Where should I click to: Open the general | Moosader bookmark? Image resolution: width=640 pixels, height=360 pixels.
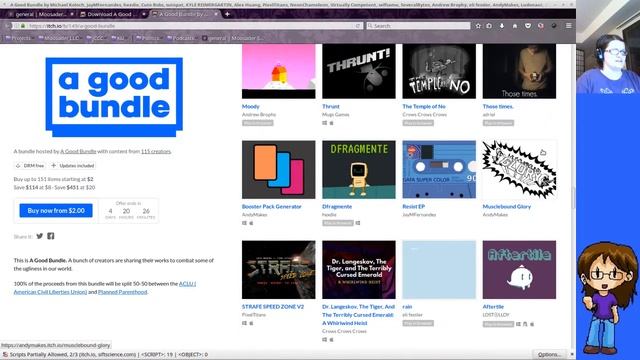tap(233, 38)
